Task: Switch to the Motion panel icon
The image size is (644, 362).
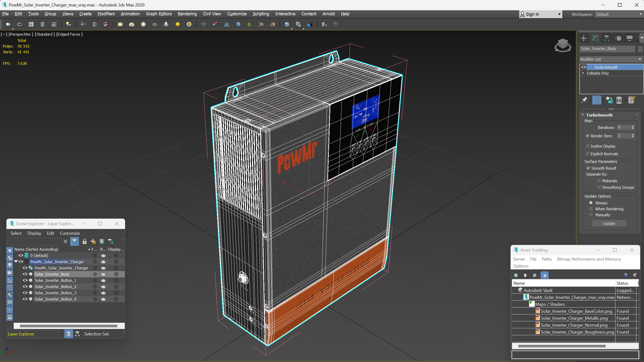Action: (x=618, y=38)
